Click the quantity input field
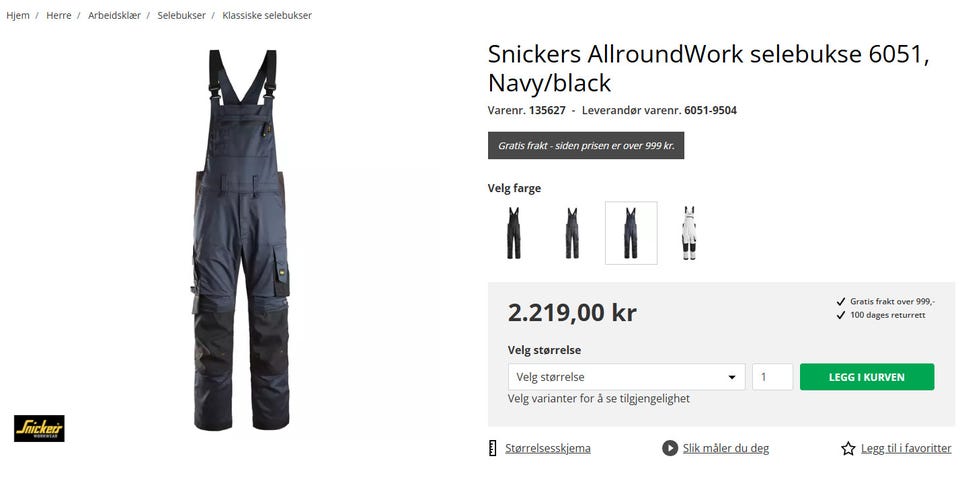 pos(773,377)
